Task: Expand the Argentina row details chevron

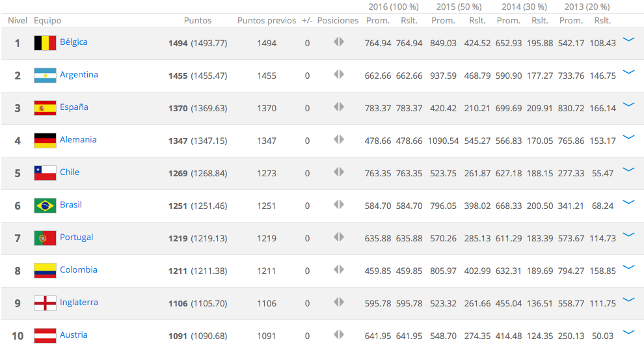Action: tap(628, 72)
